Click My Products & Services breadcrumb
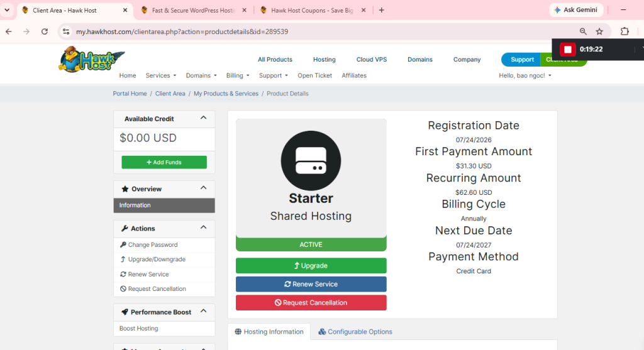Viewport: 644px width, 350px height. (x=226, y=94)
